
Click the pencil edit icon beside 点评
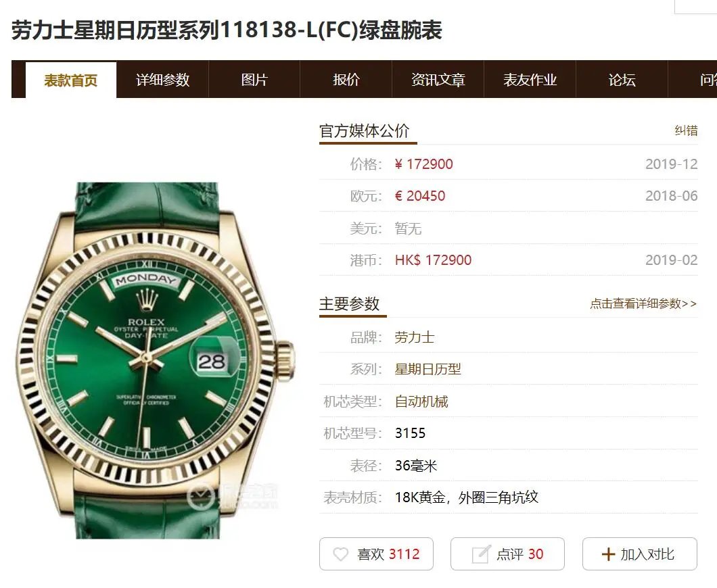[x=481, y=554]
